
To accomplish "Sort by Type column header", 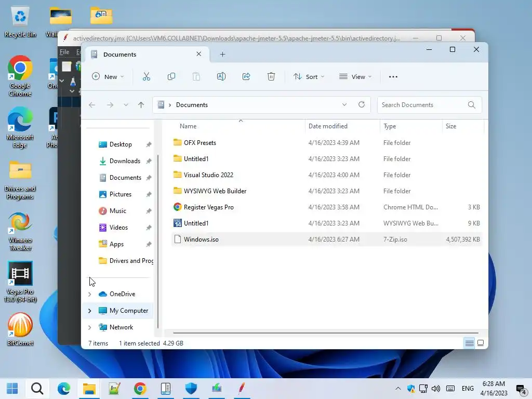I will [x=390, y=126].
